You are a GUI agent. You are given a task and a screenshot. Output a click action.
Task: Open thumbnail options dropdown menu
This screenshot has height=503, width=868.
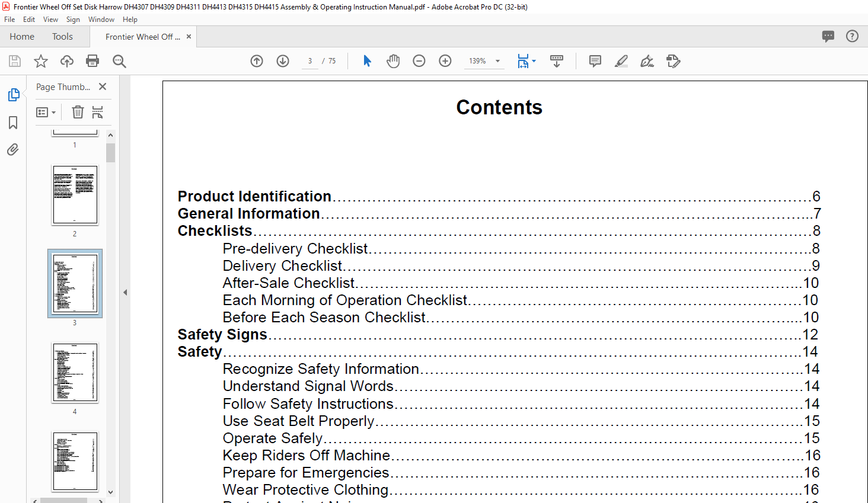46,112
